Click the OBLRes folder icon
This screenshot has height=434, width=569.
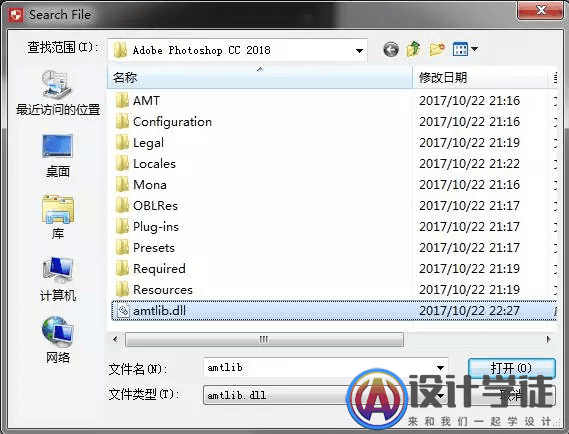pos(122,206)
